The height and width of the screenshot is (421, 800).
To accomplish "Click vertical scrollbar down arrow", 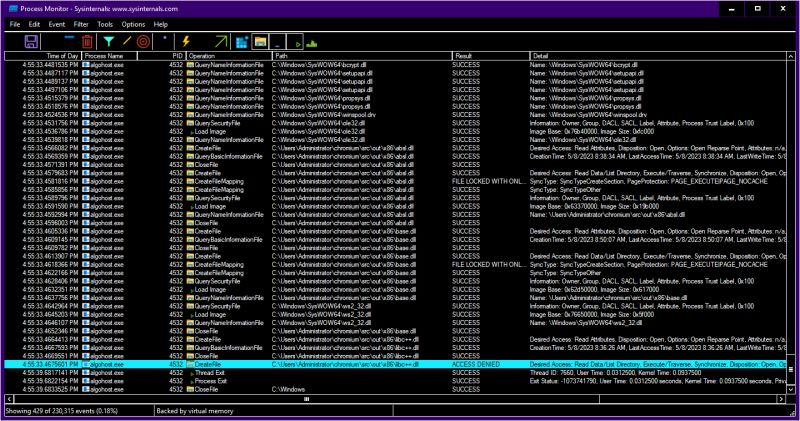I will 791,389.
